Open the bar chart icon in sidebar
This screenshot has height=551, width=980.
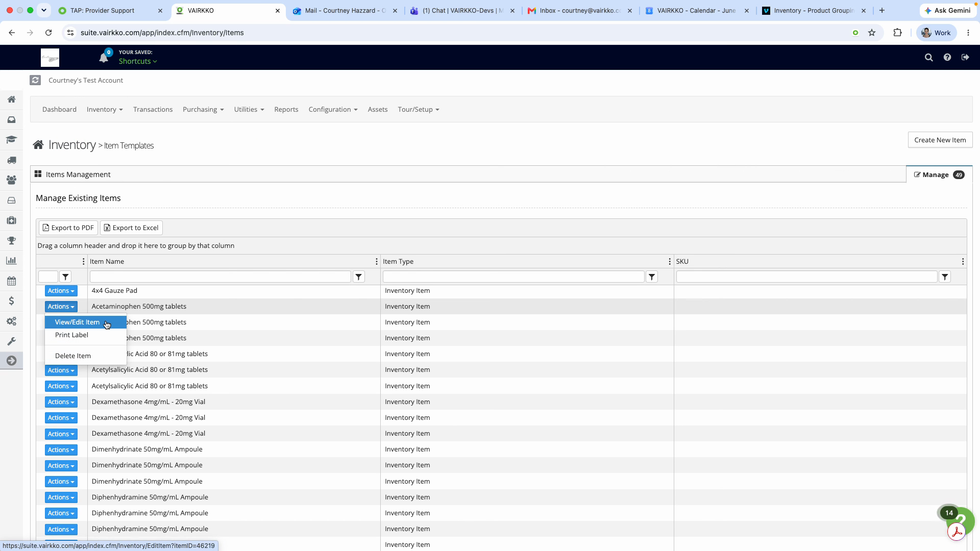tap(11, 261)
